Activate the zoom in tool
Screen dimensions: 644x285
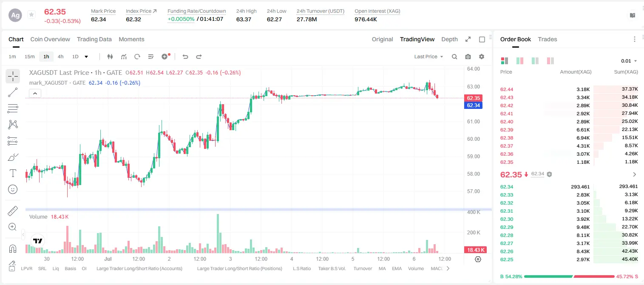click(13, 227)
